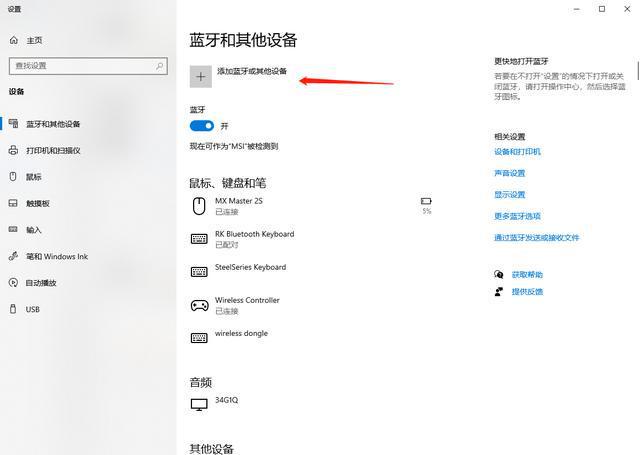640x455 pixels.
Task: Open the 主页 home page
Action: pos(34,40)
